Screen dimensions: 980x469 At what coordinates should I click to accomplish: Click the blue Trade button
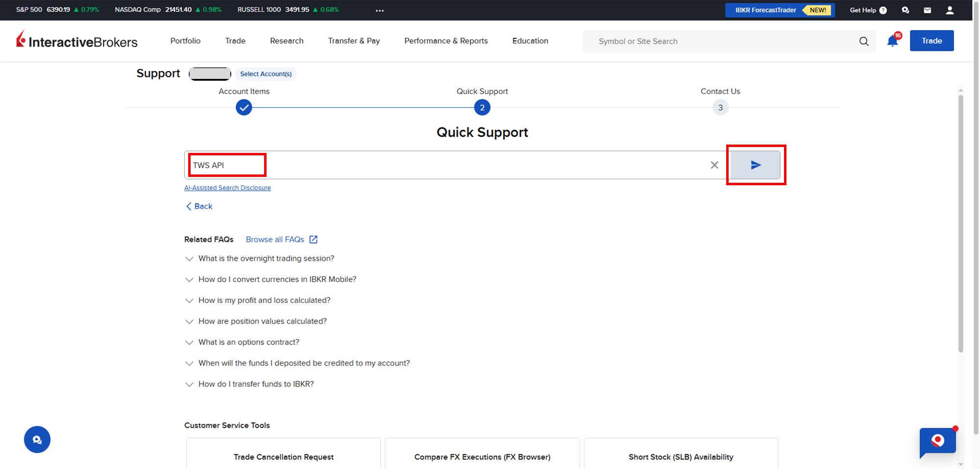click(931, 41)
